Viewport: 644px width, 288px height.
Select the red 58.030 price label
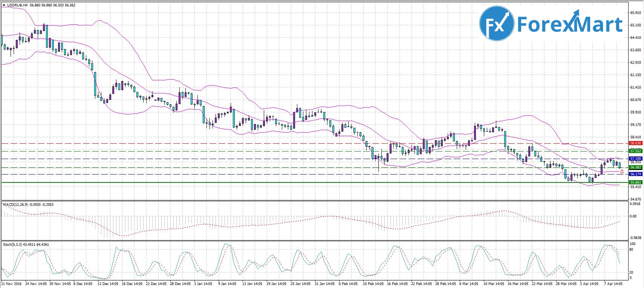click(x=635, y=143)
